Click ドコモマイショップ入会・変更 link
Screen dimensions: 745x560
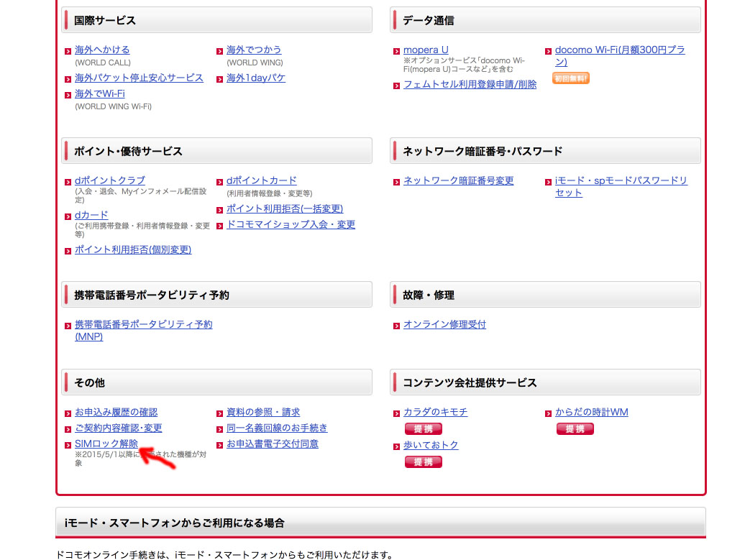291,225
